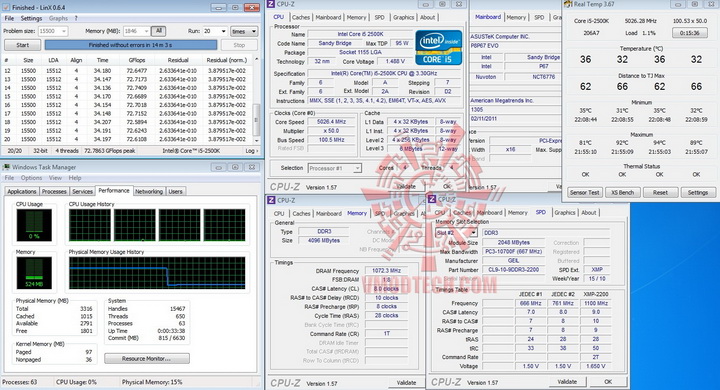
Task: Click the Real Temp window title icon
Action: 568,4
